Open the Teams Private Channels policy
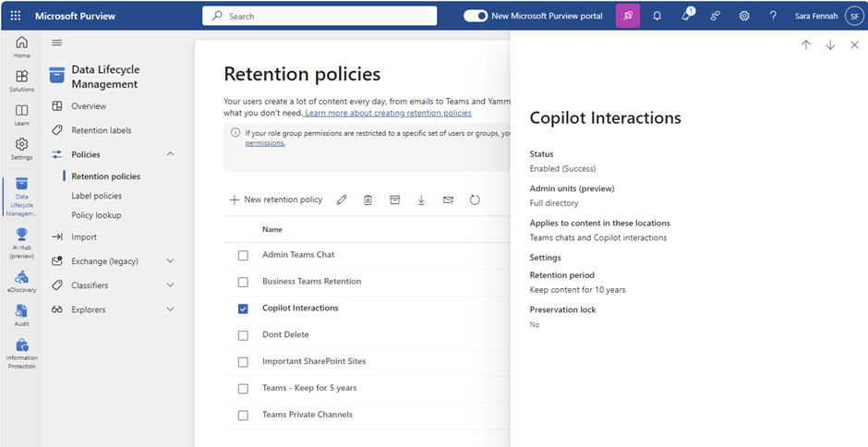 pyautogui.click(x=307, y=415)
